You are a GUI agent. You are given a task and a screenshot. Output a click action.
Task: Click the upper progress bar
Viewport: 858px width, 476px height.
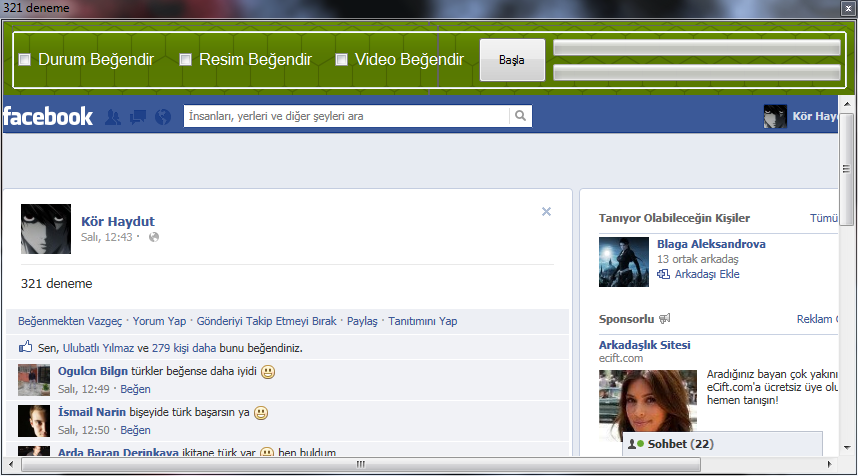pyautogui.click(x=697, y=48)
